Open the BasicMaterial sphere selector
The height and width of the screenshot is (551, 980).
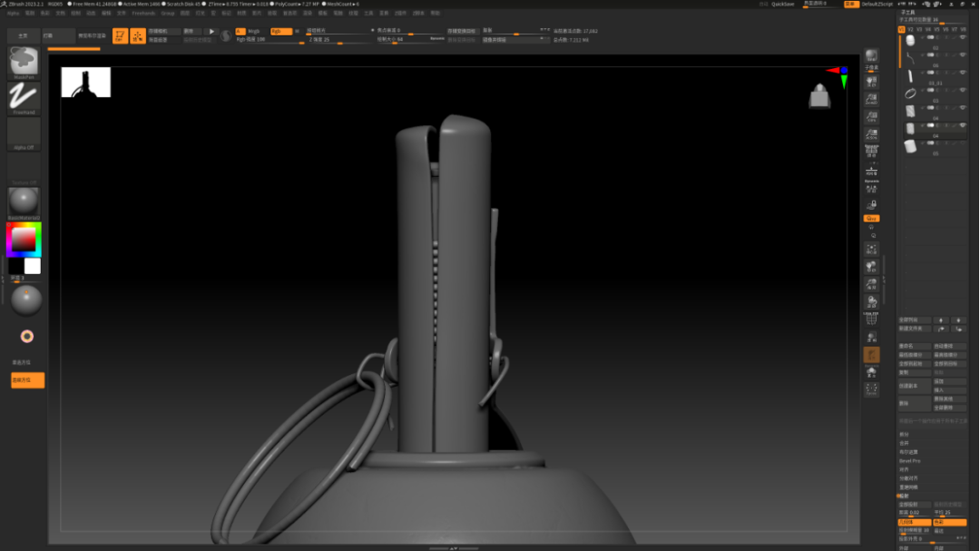click(x=24, y=204)
